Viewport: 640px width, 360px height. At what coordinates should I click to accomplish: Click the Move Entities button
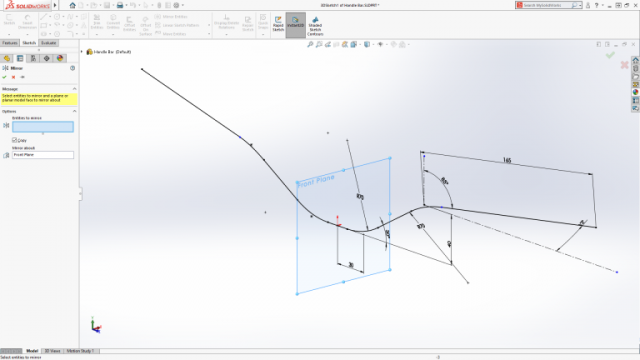point(171,34)
